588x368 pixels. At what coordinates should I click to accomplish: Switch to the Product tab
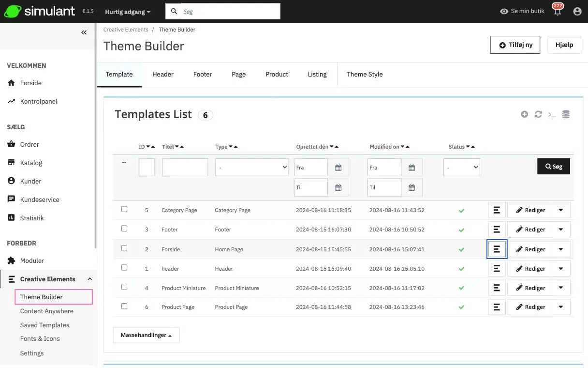point(277,74)
